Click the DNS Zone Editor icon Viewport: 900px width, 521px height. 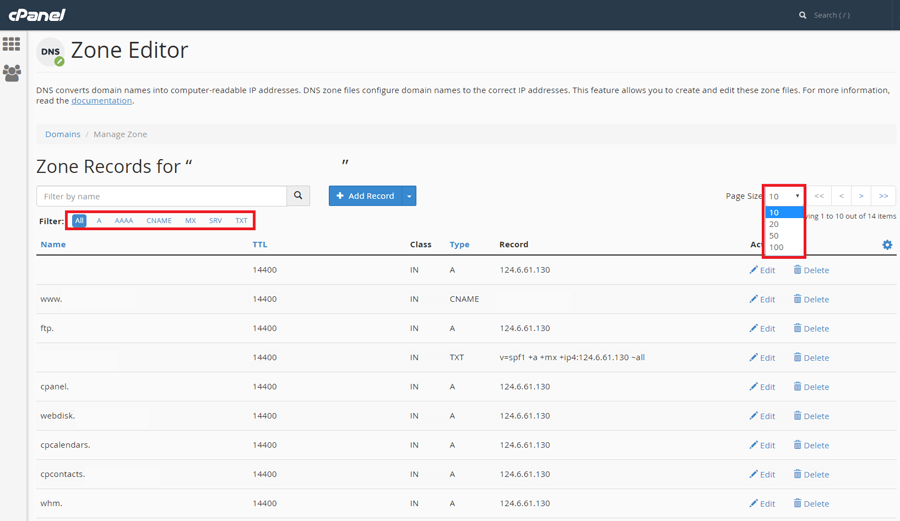pos(51,52)
